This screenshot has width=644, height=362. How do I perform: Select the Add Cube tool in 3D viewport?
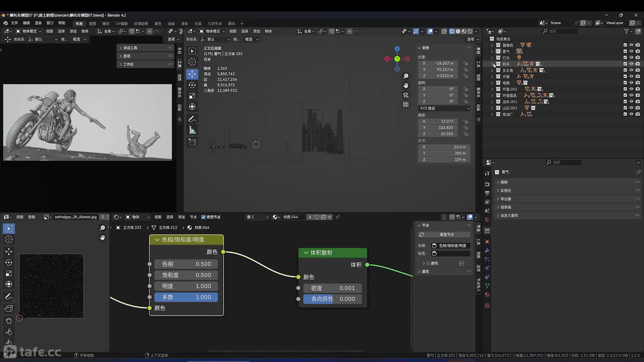(x=192, y=142)
